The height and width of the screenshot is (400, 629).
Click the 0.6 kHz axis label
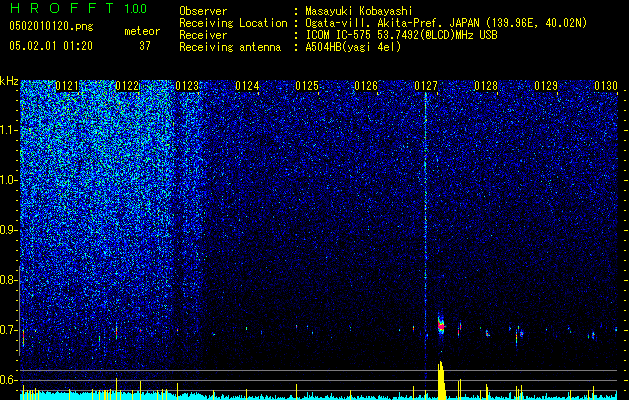9,380
